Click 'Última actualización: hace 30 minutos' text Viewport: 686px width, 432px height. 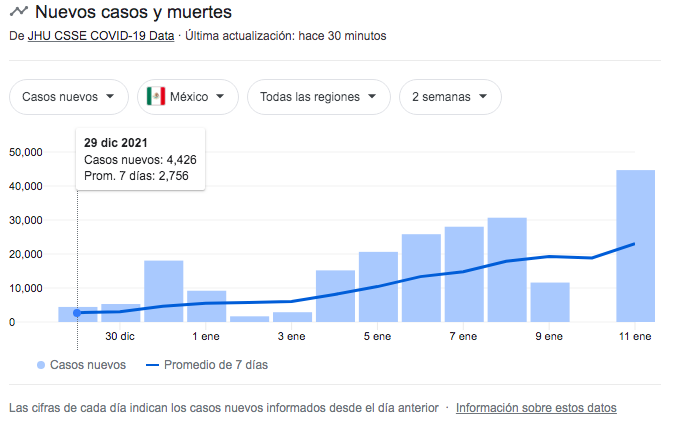click(286, 35)
